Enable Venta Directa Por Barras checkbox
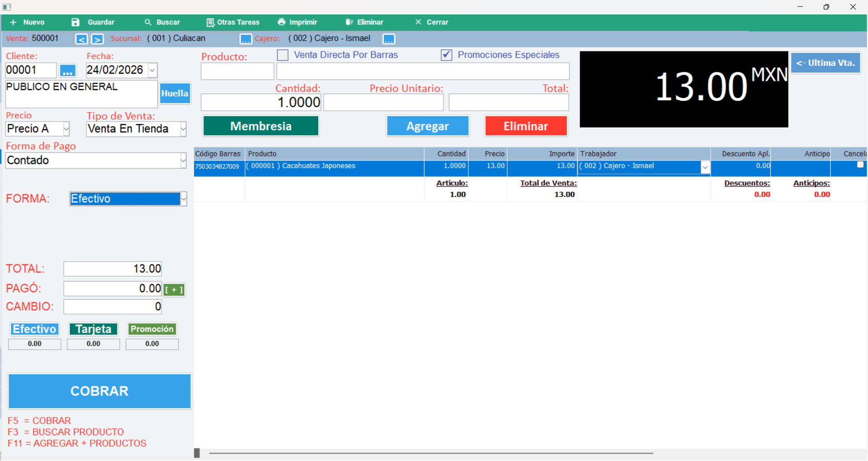Viewport: 868px width, 461px height. [283, 55]
